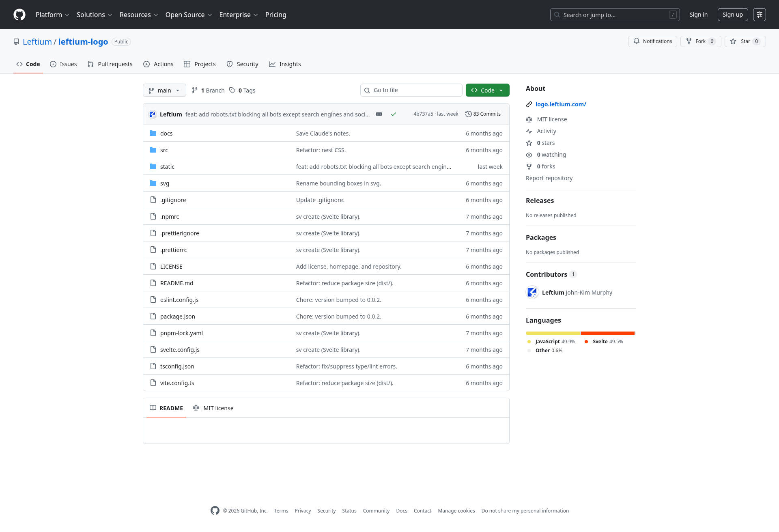The image size is (779, 532).
Task: Click the link icon beside logo.leftium.com
Action: (529, 104)
